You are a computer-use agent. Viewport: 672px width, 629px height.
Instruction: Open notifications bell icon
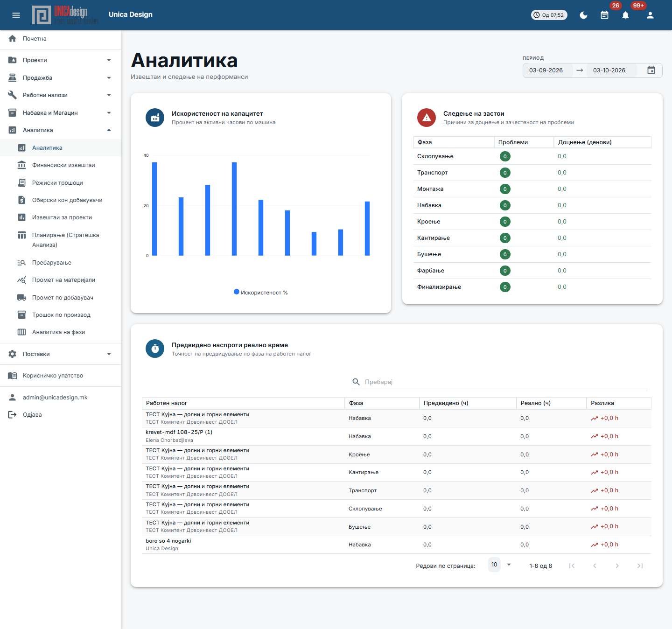625,15
